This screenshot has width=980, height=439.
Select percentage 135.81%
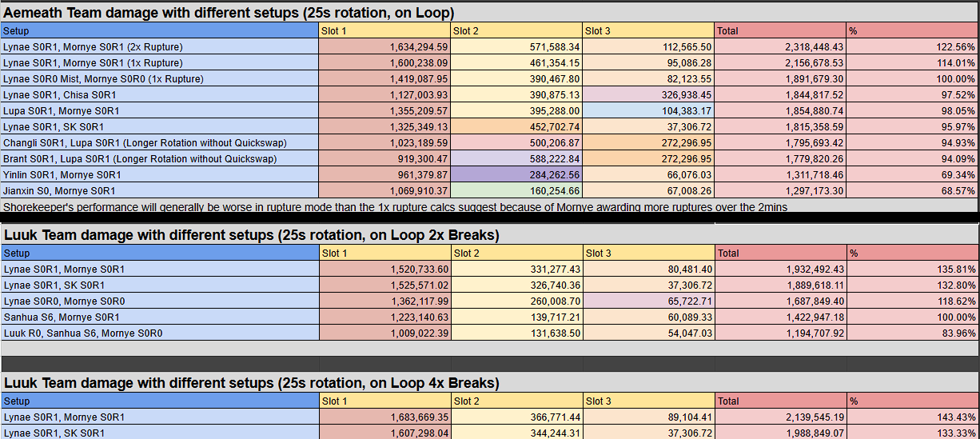click(912, 269)
